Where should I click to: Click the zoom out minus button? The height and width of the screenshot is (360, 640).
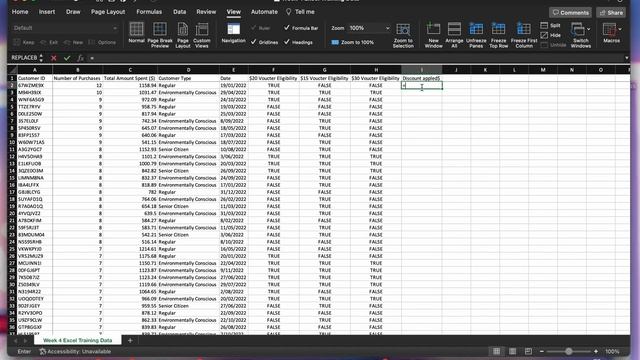[x=542, y=351]
